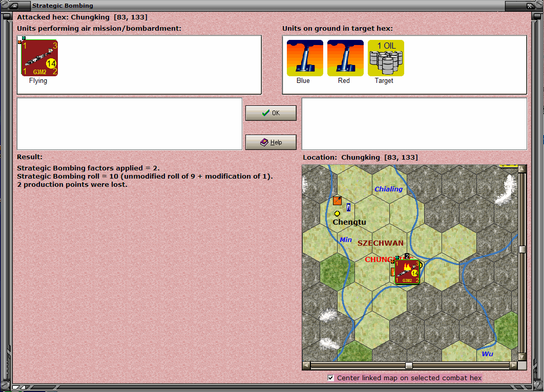Click the SZECHWAN province label on map
Image resolution: width=544 pixels, height=392 pixels.
(381, 243)
